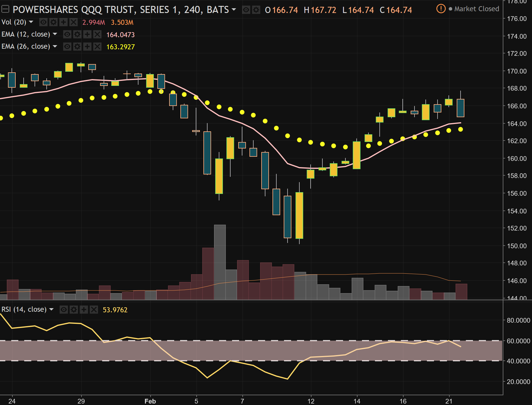This screenshot has height=405, width=532.
Task: Open EMA (26, close) settings gear
Action: click(77, 47)
